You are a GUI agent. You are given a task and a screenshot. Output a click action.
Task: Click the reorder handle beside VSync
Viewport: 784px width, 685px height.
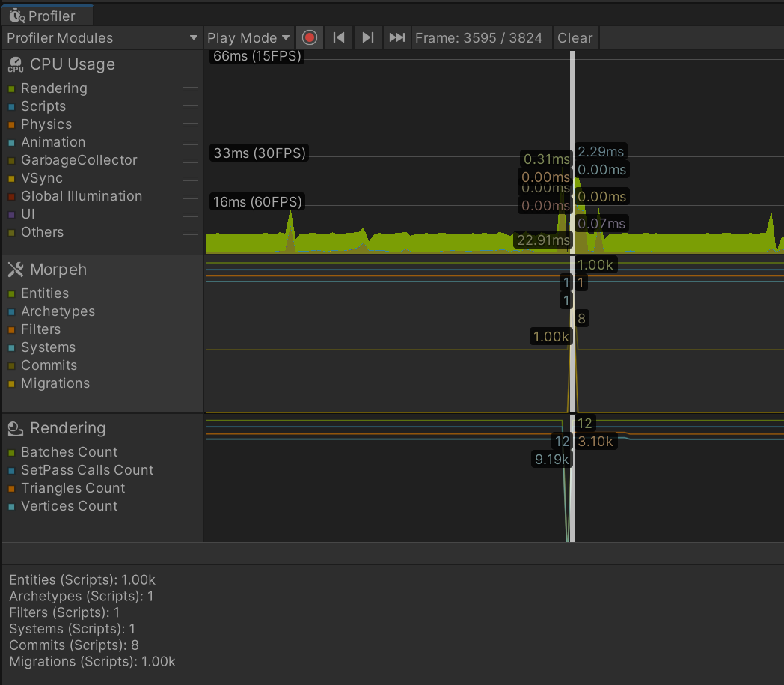(x=190, y=179)
